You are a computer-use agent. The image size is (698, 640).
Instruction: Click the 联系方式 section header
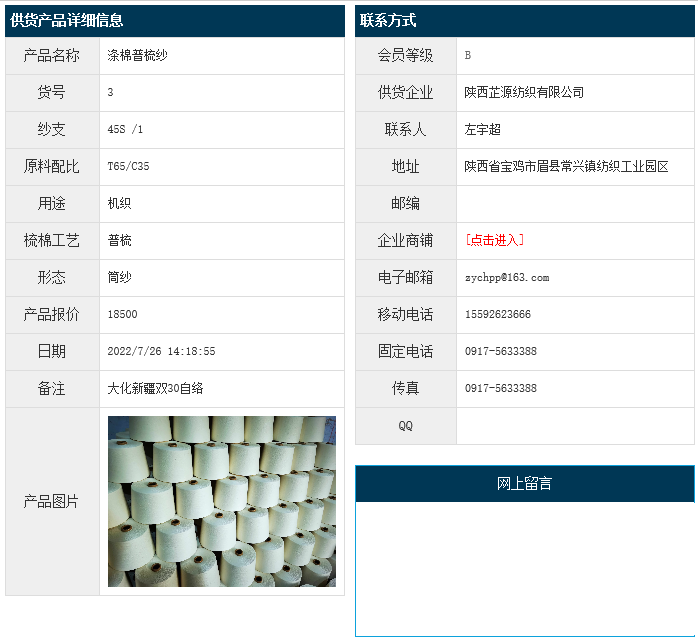[389, 21]
